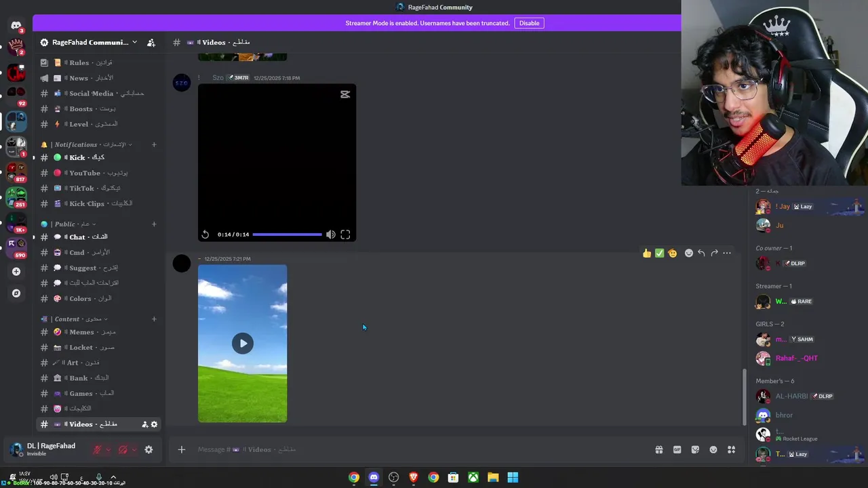Screen dimensions: 868x488
Task: React with thumbs up emoji
Action: tap(647, 253)
